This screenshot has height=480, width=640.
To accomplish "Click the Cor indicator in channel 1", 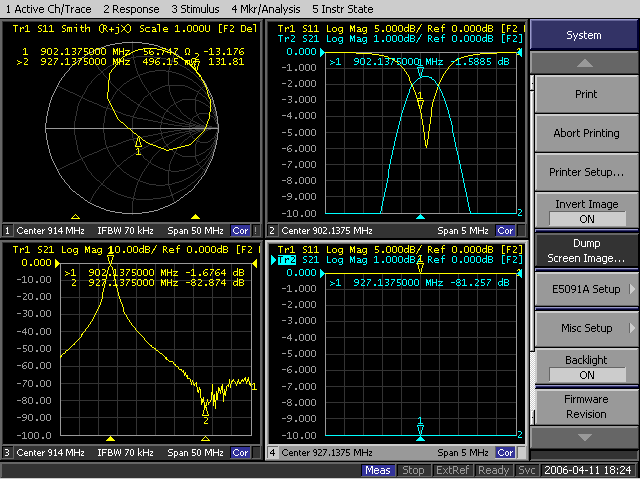I will pyautogui.click(x=240, y=231).
